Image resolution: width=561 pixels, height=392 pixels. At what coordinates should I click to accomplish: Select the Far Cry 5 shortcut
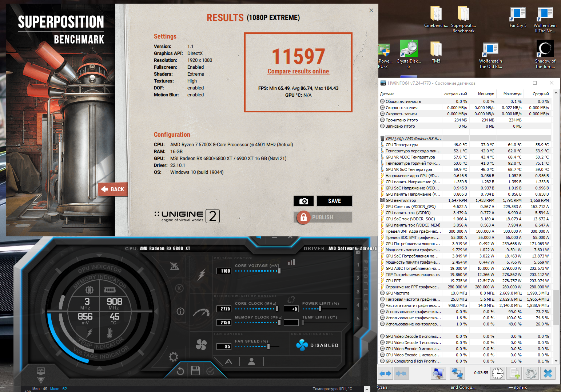(518, 17)
